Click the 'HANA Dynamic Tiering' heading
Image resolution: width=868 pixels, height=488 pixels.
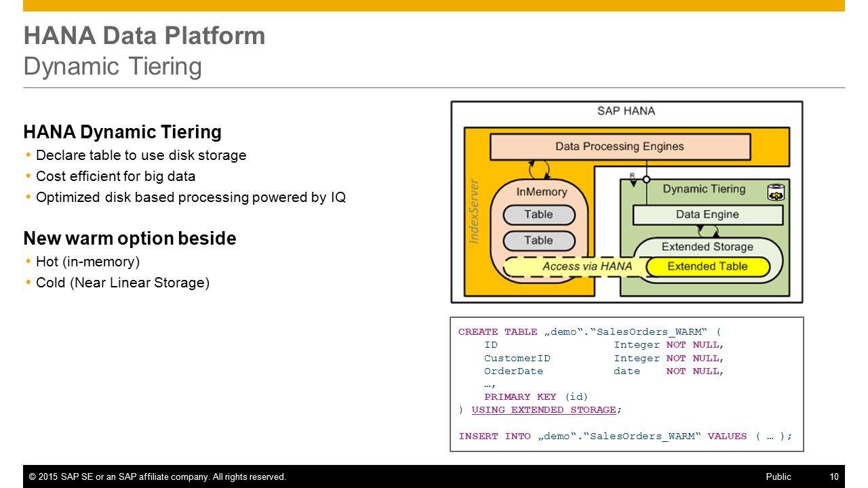pos(123,131)
